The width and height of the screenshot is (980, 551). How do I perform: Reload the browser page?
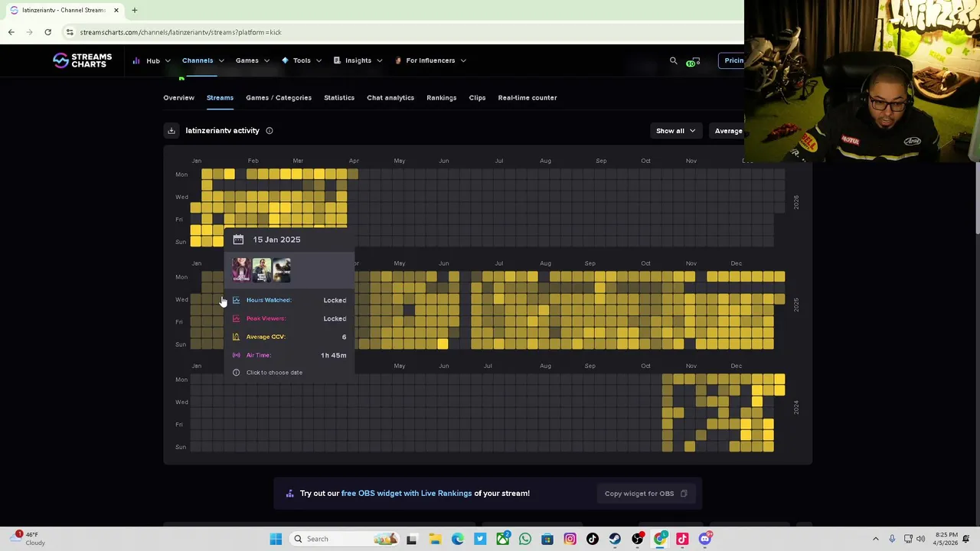coord(47,32)
